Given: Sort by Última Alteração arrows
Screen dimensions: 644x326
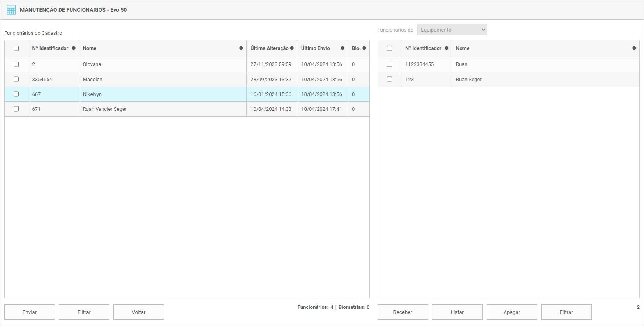Looking at the screenshot, I should tap(292, 48).
